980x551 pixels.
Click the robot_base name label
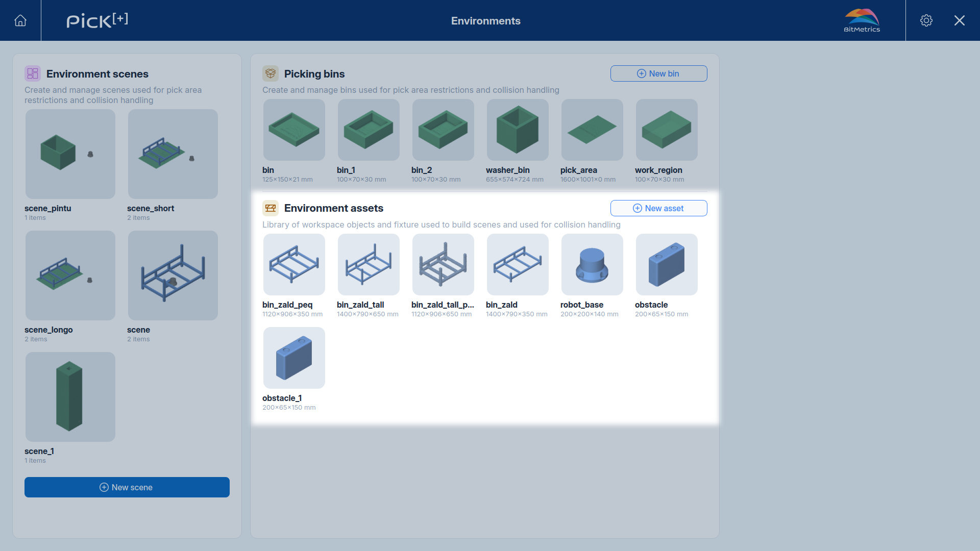[x=582, y=305]
